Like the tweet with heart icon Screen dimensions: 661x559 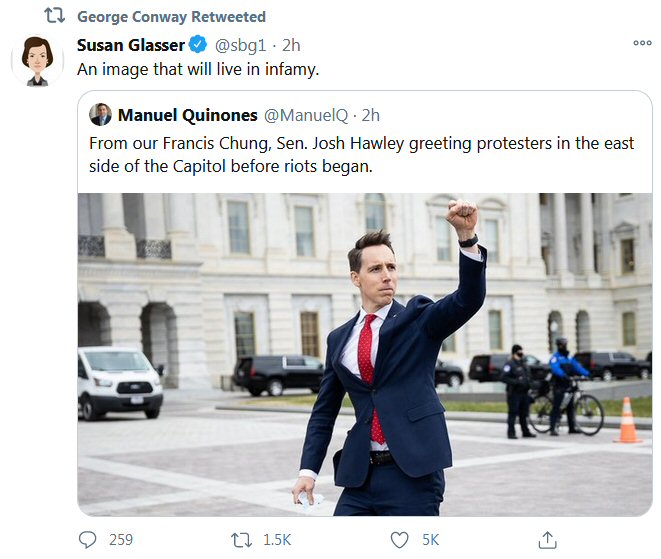(x=400, y=540)
